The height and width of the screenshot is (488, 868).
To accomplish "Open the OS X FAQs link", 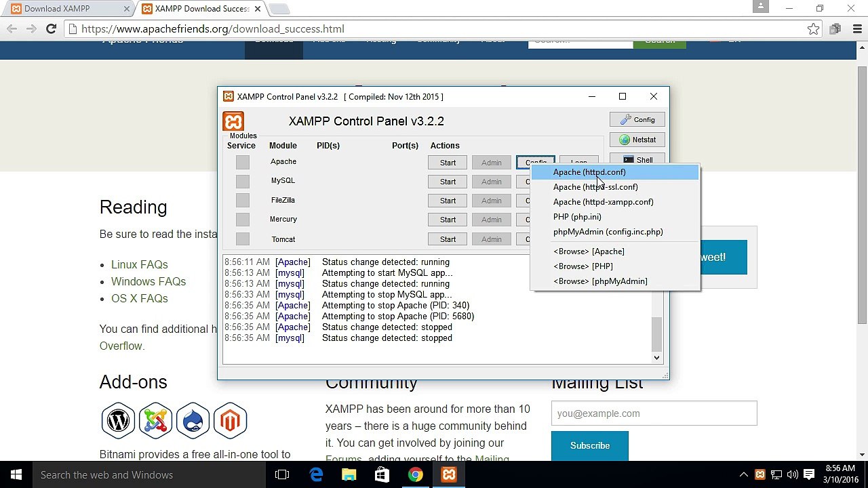I will tap(139, 298).
